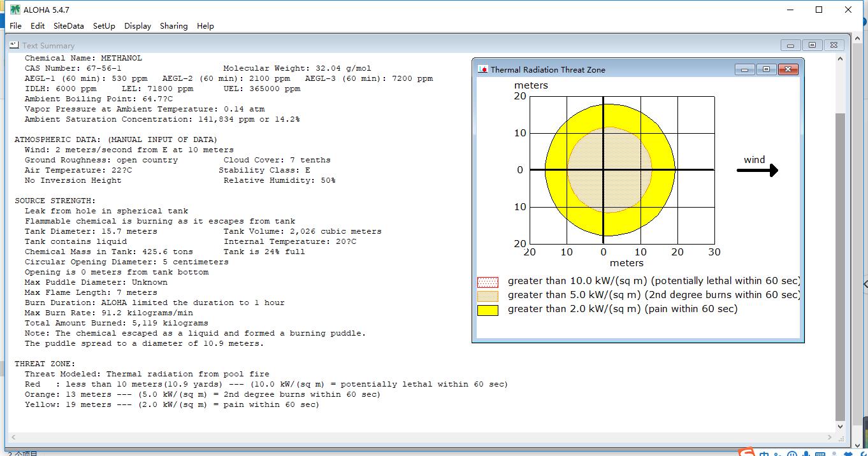Image resolution: width=868 pixels, height=456 pixels.
Task: Click the 'CAS Number: 67-56-1' text
Action: tap(73, 68)
